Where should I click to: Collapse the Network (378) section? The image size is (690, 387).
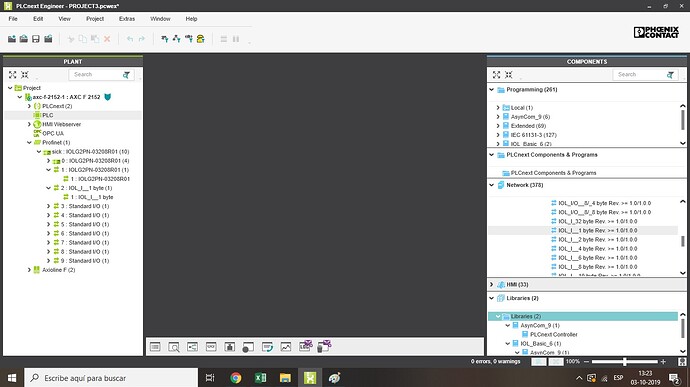point(492,185)
